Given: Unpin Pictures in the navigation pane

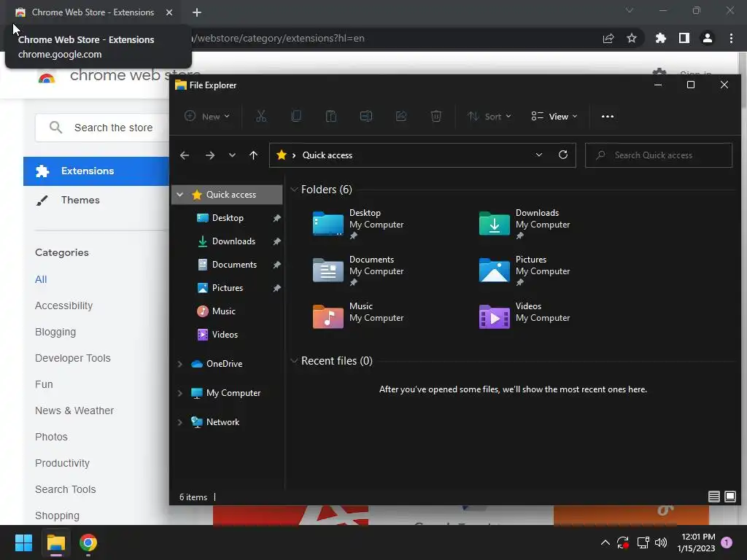Looking at the screenshot, I should [x=276, y=288].
